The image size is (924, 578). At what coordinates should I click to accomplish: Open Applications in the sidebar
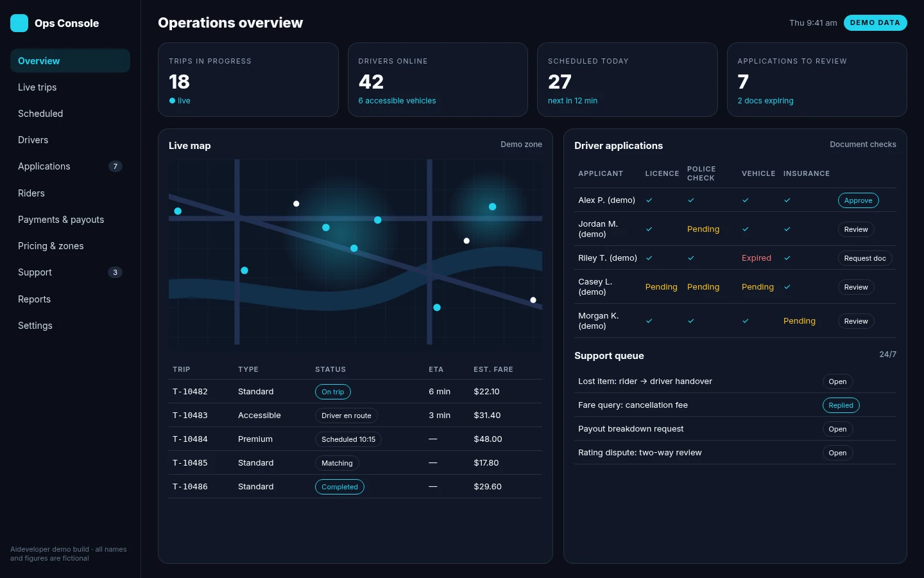point(70,166)
